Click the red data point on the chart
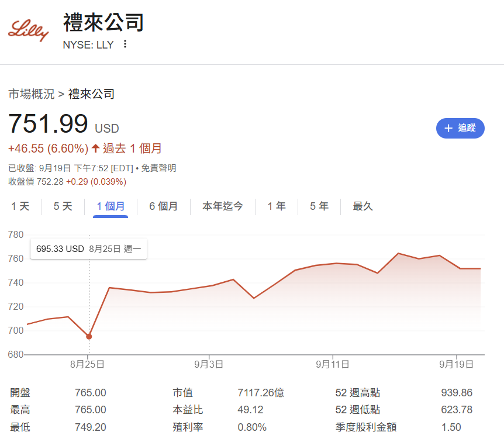This screenshot has height=439, width=504. pos(89,337)
